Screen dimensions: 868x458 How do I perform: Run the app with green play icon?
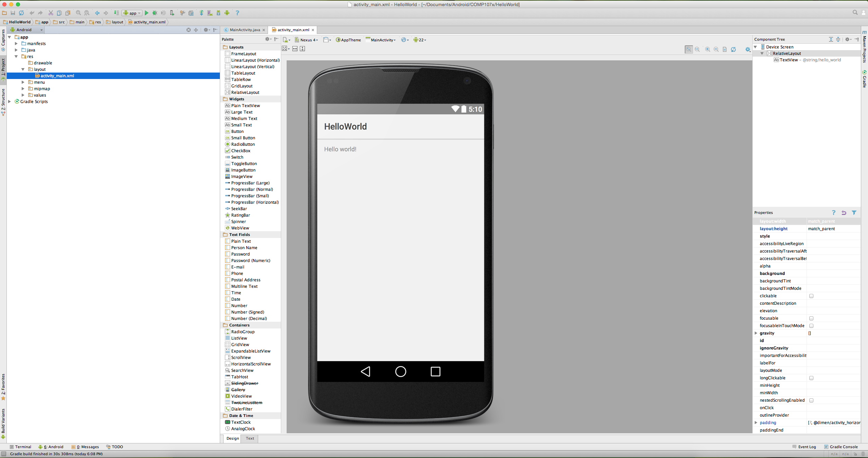click(x=147, y=13)
